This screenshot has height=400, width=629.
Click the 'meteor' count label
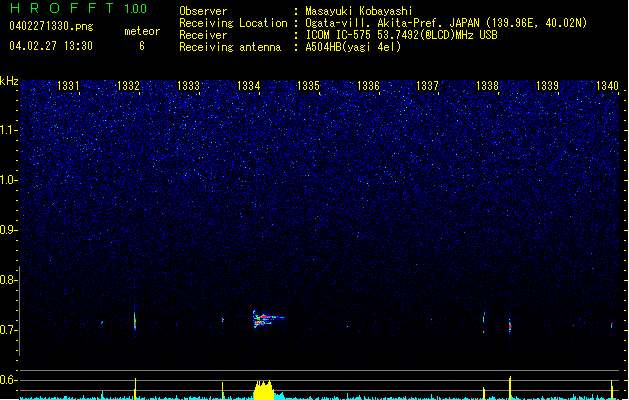(x=142, y=31)
